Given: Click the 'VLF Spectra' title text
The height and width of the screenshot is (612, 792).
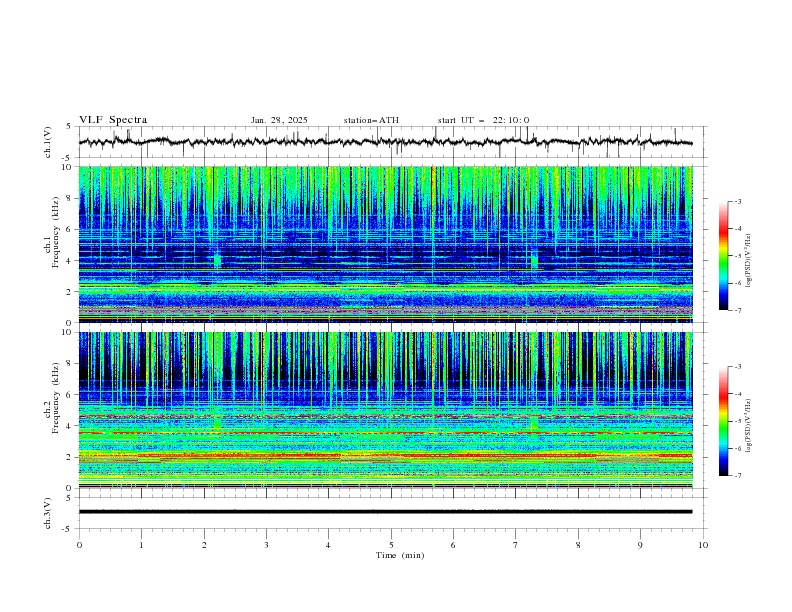Looking at the screenshot, I should 113,120.
